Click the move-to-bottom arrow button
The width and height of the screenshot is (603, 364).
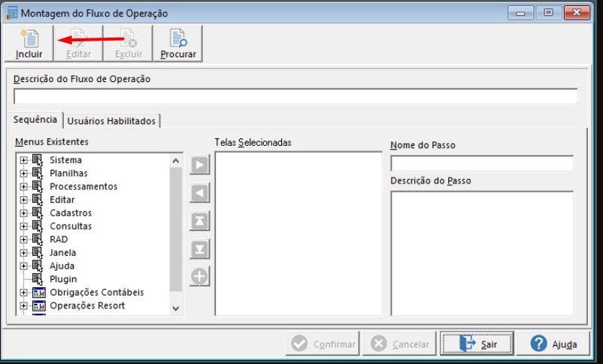(x=199, y=249)
